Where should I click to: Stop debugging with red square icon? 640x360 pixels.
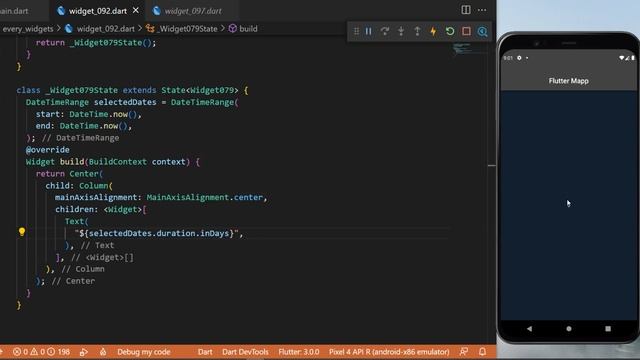tap(466, 31)
